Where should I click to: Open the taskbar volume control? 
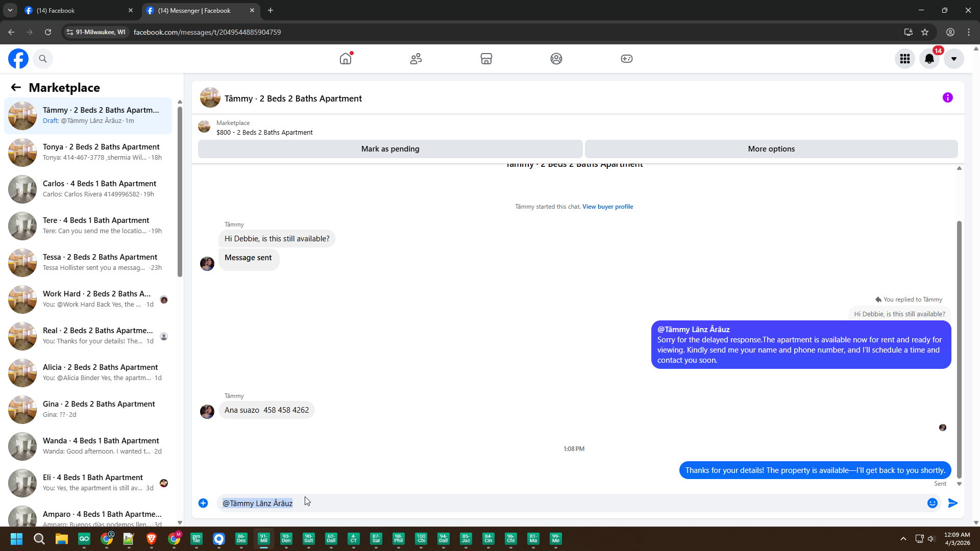(x=931, y=539)
